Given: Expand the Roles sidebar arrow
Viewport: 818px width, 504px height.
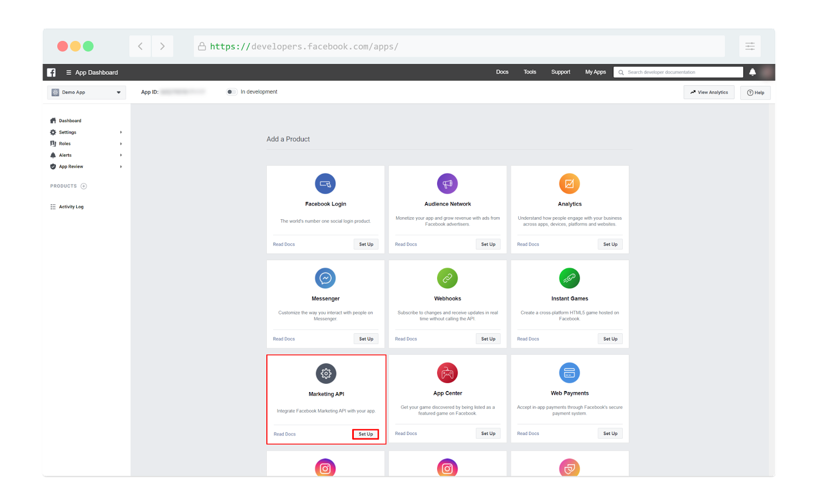Looking at the screenshot, I should pyautogui.click(x=121, y=144).
